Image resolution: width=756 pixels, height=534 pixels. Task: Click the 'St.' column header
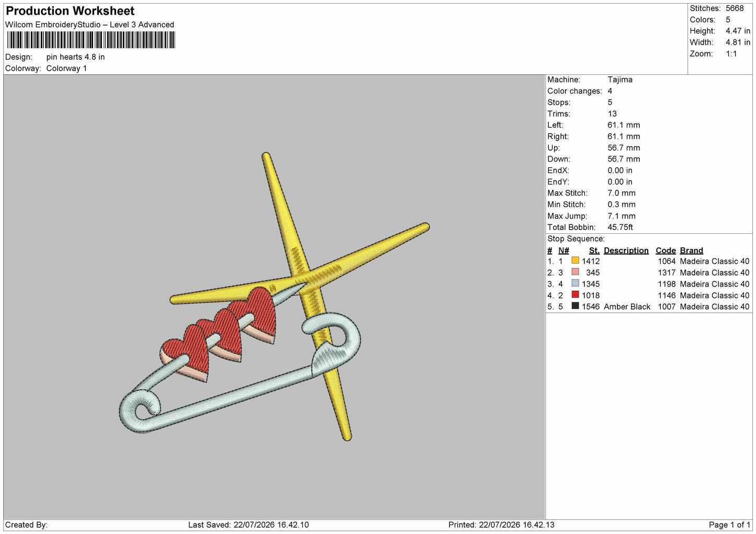click(594, 251)
